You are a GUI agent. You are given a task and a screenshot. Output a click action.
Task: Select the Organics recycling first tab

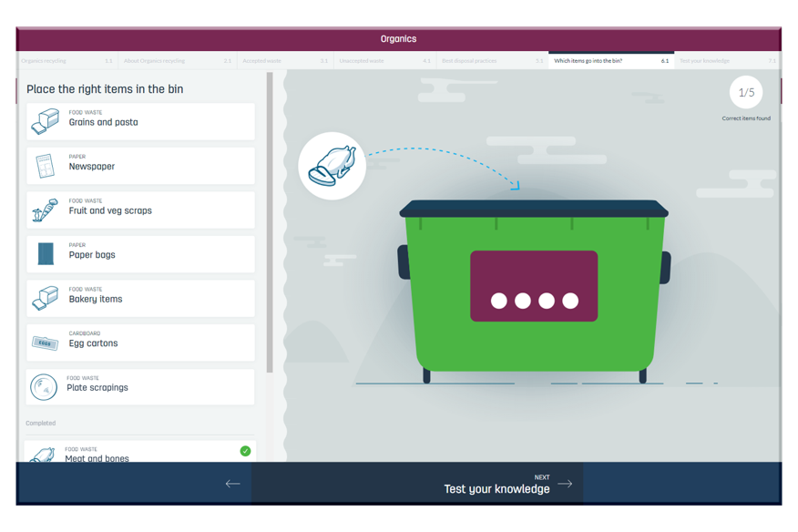(66, 61)
